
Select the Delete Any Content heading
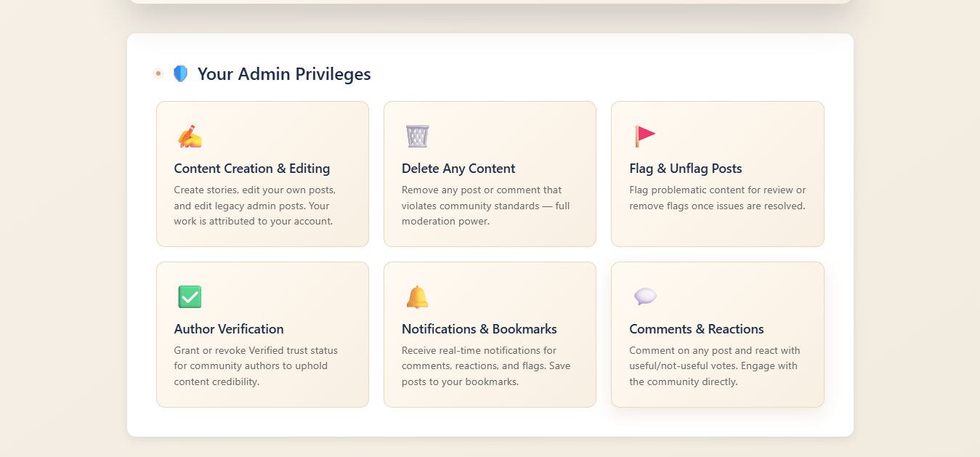(458, 169)
